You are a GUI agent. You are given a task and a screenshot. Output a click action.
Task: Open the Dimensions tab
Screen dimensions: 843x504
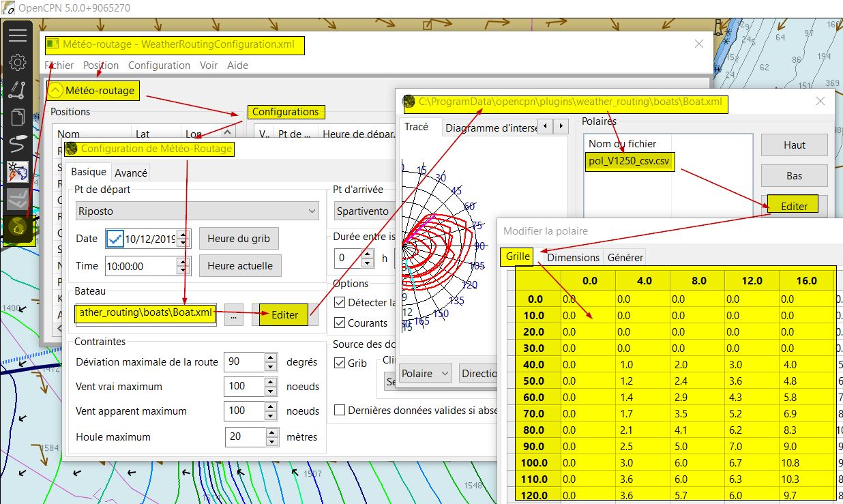coord(574,257)
